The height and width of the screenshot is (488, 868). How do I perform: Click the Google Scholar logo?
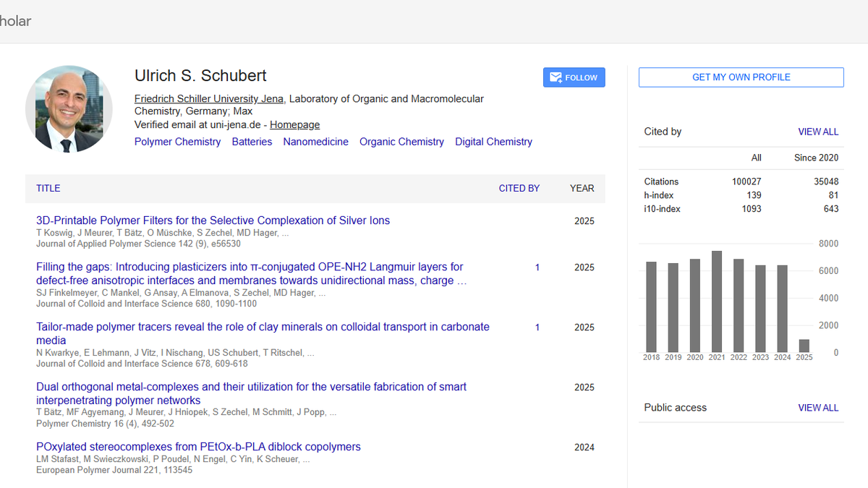[x=13, y=21]
